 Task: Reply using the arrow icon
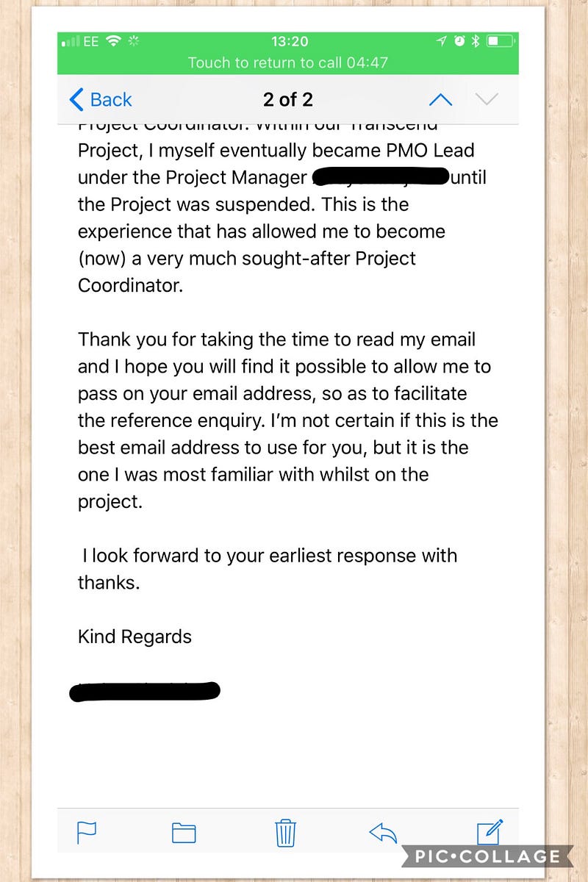(382, 832)
